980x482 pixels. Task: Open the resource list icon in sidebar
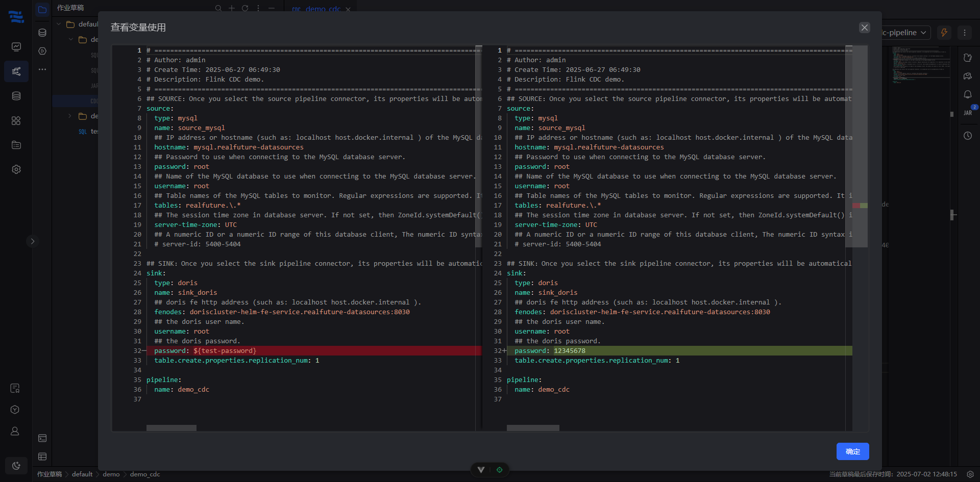pos(16,145)
